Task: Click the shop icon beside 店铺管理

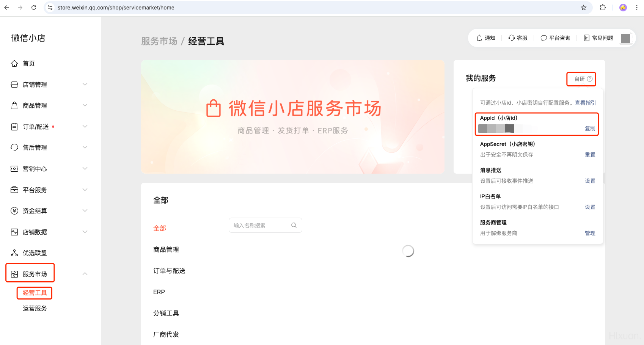Action: pos(14,85)
